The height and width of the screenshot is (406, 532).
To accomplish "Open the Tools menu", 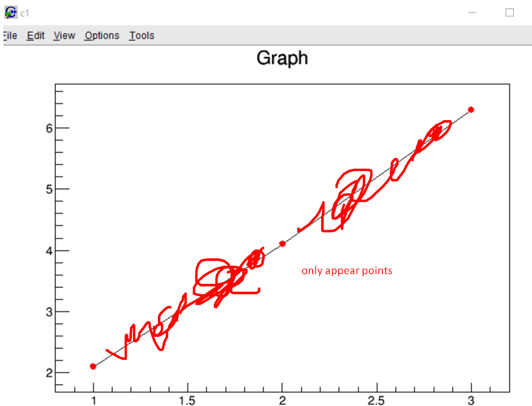I will click(141, 35).
